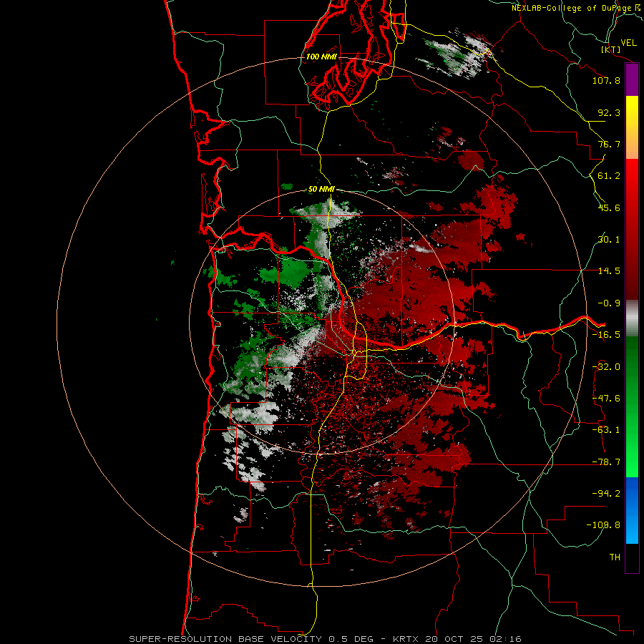The image size is (644, 644).
Task: Select the -94.2 scale value
Action: coord(606,494)
